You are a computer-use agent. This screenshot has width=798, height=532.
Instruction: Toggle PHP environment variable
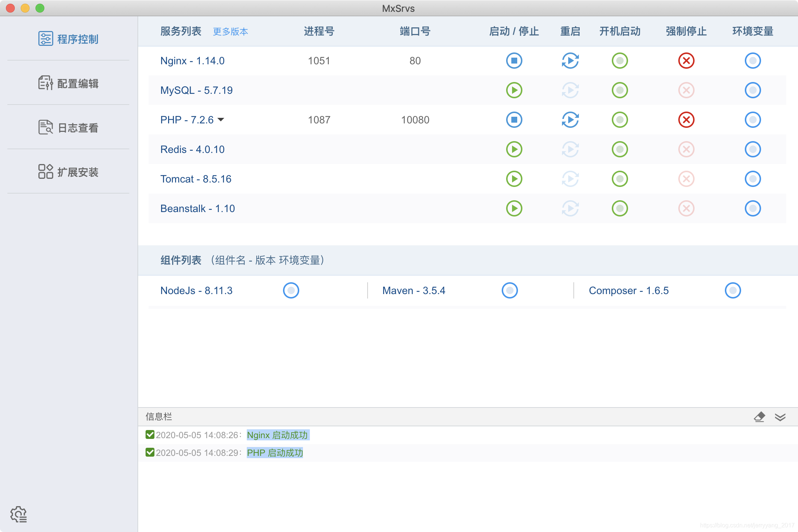click(x=753, y=120)
